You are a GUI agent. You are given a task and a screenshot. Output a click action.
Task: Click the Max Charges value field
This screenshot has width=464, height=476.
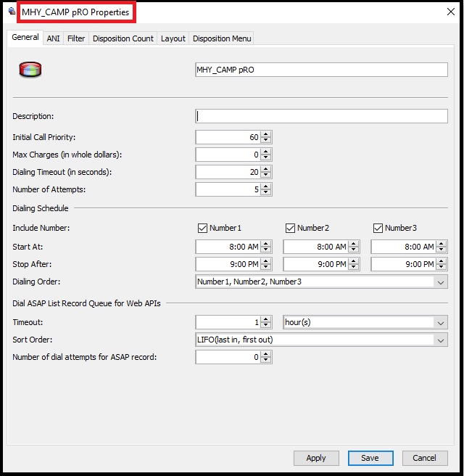pyautogui.click(x=228, y=155)
